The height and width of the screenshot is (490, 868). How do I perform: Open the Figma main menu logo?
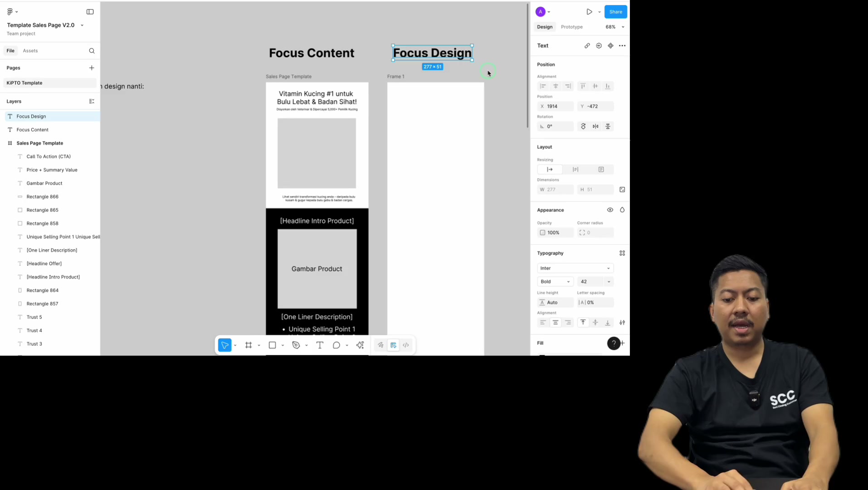pyautogui.click(x=10, y=12)
